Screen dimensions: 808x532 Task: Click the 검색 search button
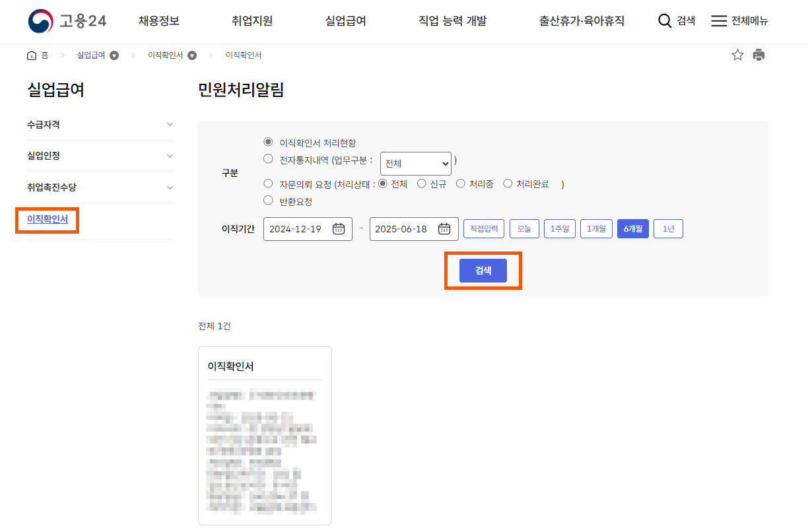tap(483, 270)
